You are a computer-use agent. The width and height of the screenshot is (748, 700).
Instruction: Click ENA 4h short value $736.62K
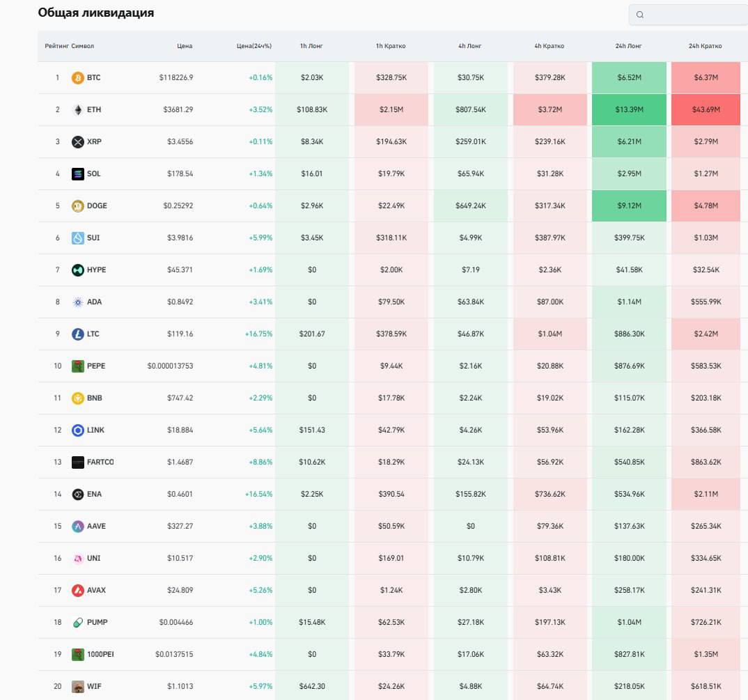550,494
